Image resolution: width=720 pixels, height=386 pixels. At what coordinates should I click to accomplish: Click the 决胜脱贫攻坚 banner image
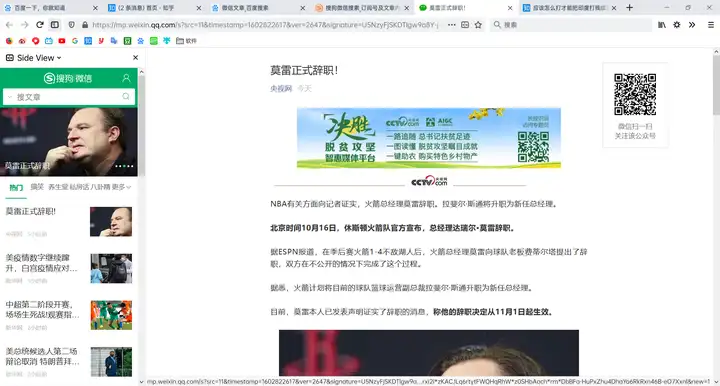428,138
